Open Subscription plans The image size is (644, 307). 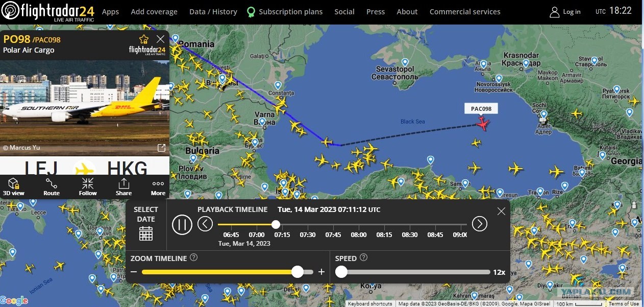pos(285,11)
